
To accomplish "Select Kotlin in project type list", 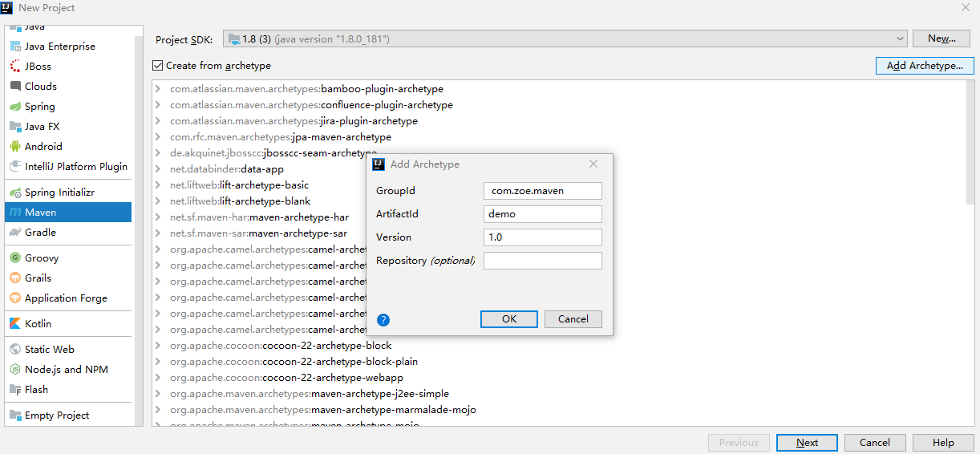I will tap(67, 324).
